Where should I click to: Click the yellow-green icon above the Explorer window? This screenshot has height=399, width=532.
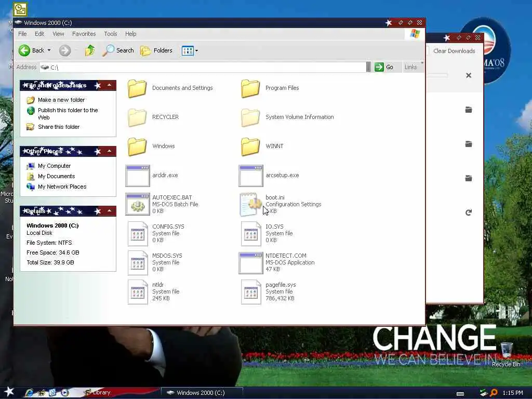pyautogui.click(x=20, y=9)
